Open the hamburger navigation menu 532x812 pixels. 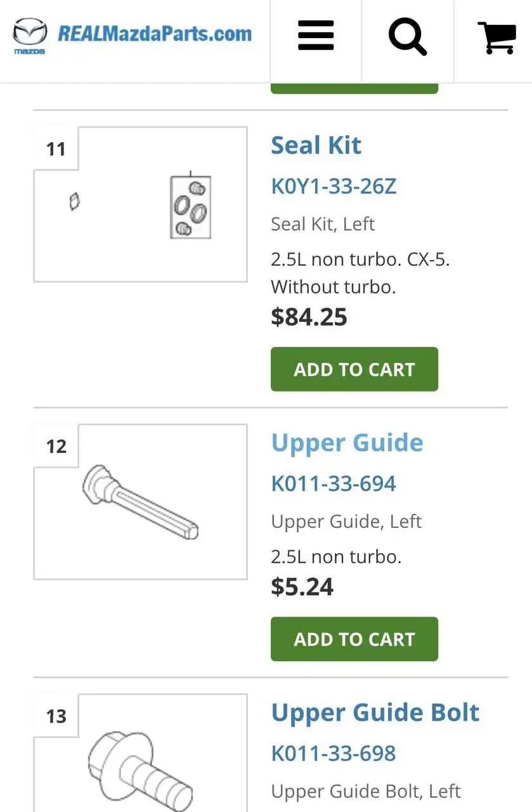click(316, 36)
